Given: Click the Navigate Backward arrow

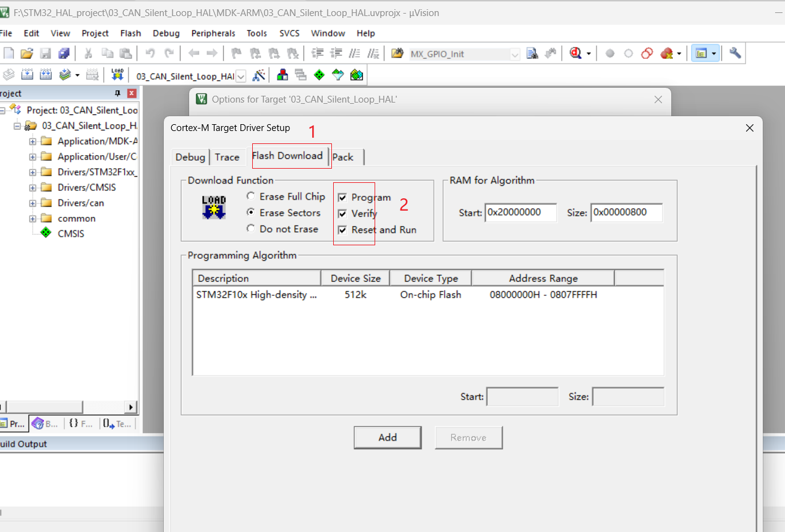Looking at the screenshot, I should tap(193, 54).
